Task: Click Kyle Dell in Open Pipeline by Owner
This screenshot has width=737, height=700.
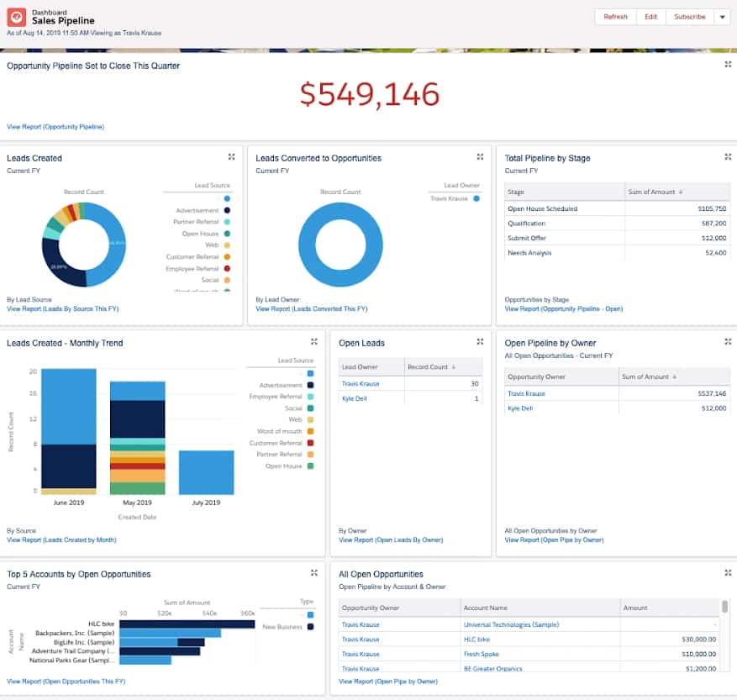Action: pos(520,408)
